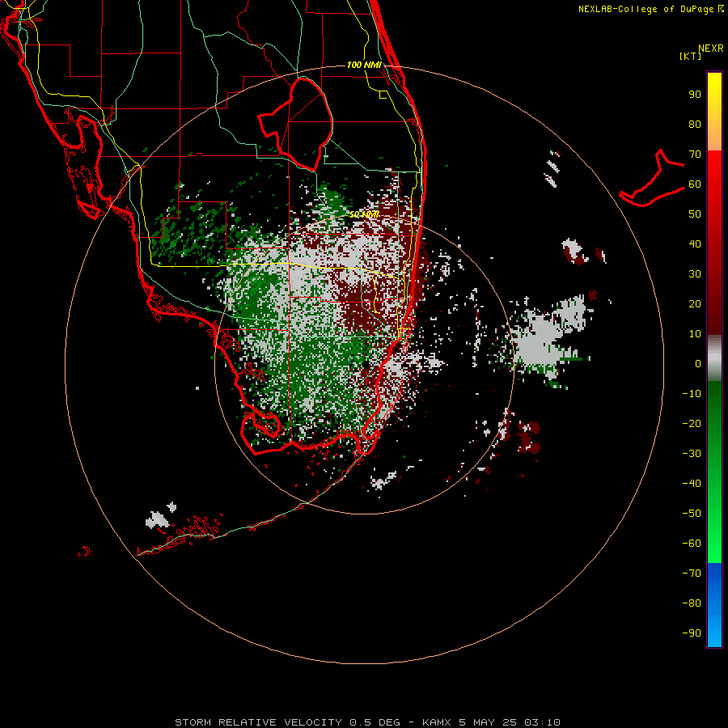Screen dimensions: 728x728
Task: Click the -40 scale value
Action: tap(692, 484)
